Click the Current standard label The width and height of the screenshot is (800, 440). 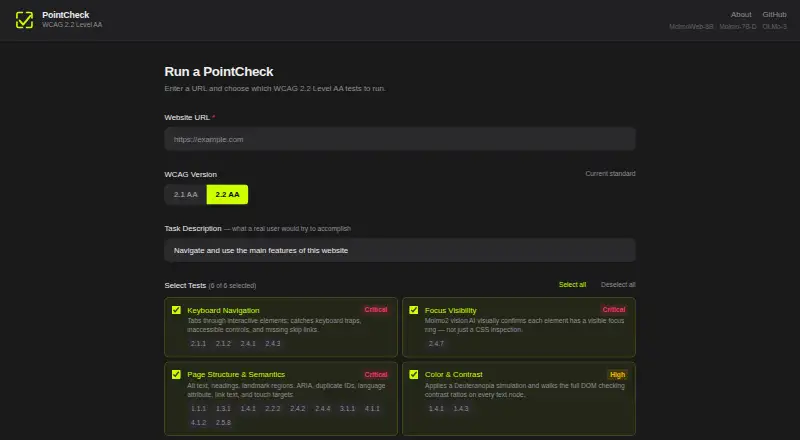point(610,174)
